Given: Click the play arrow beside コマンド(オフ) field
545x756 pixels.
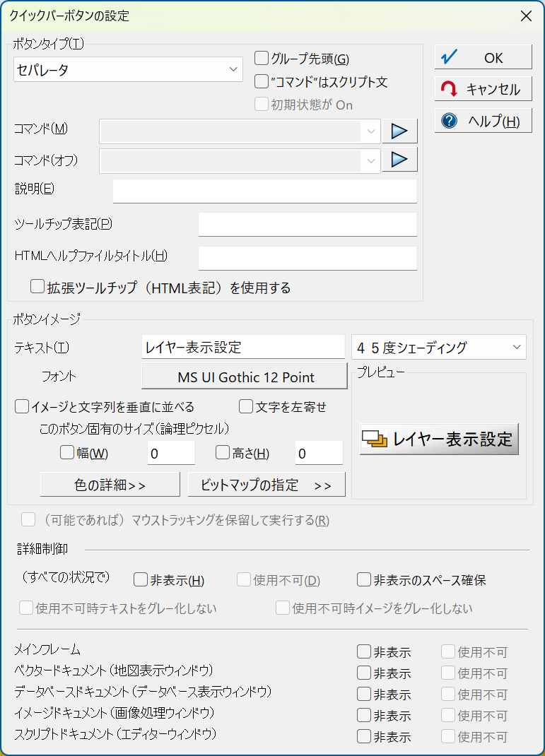Looking at the screenshot, I should point(399,160).
